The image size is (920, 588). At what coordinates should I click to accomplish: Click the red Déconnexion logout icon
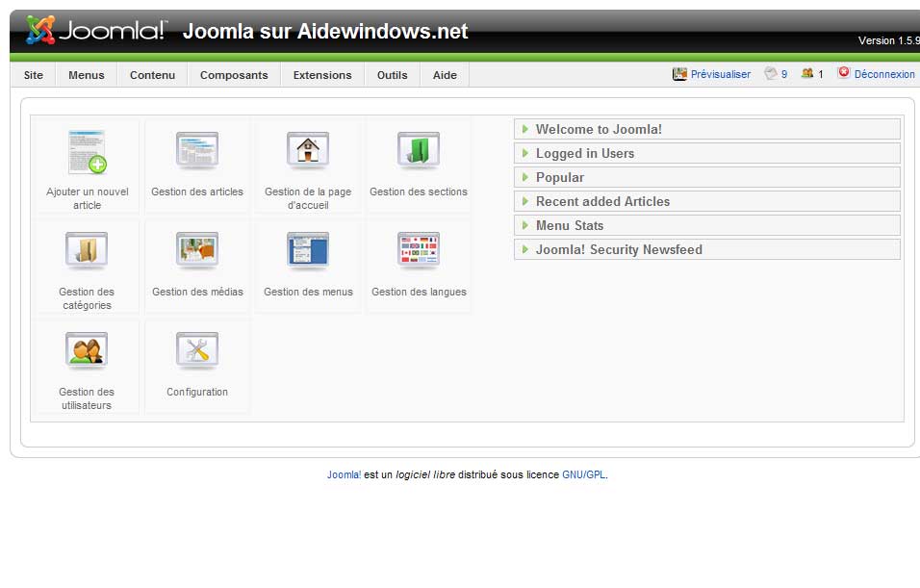pos(844,72)
